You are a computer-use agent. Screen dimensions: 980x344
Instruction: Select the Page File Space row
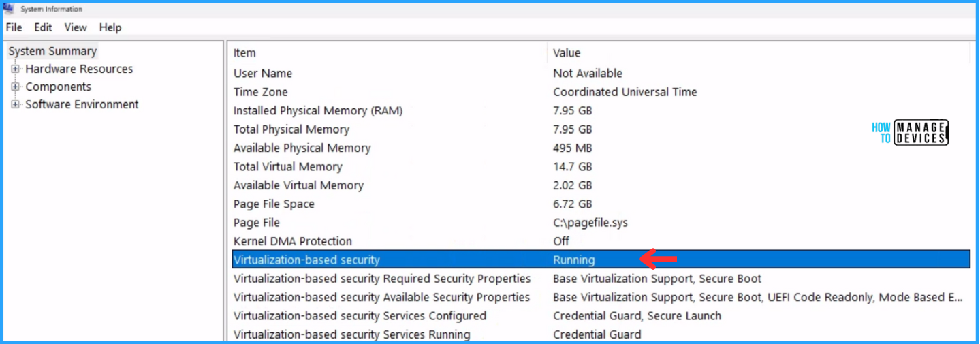click(x=274, y=204)
